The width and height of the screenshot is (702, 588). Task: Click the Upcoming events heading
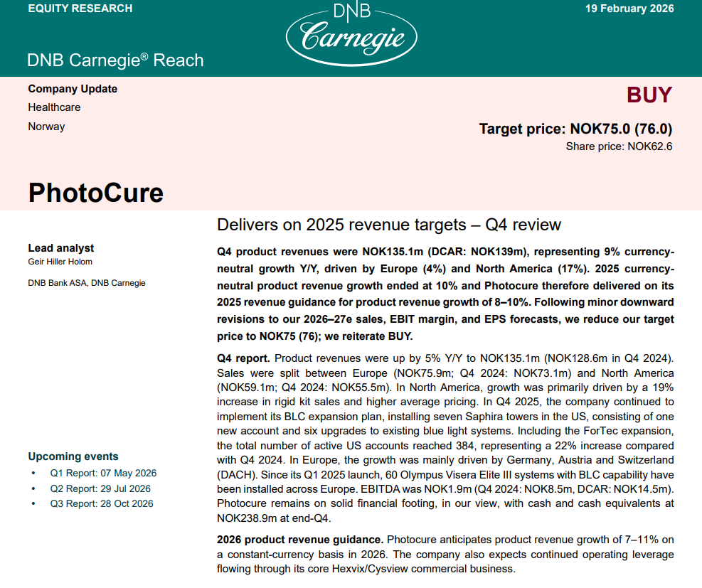tap(73, 456)
